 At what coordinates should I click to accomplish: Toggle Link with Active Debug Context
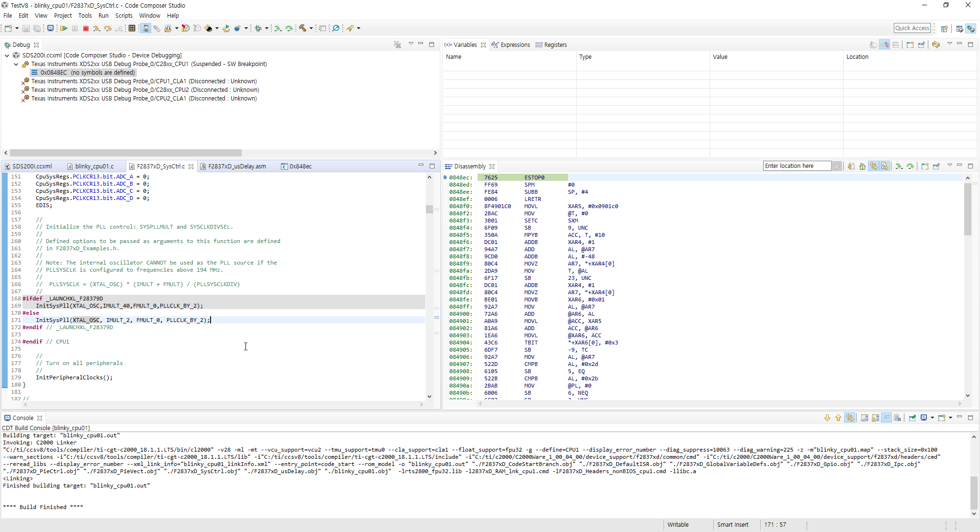[x=873, y=166]
